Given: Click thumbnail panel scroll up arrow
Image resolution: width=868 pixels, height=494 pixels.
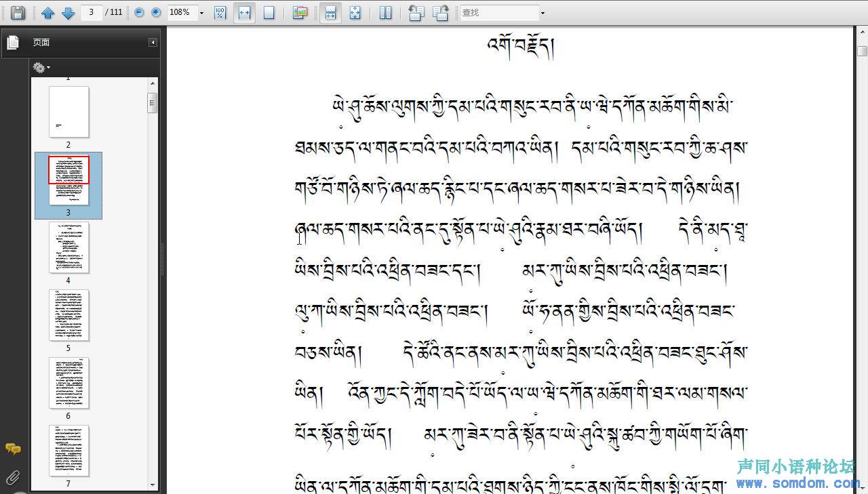Looking at the screenshot, I should click(x=153, y=83).
